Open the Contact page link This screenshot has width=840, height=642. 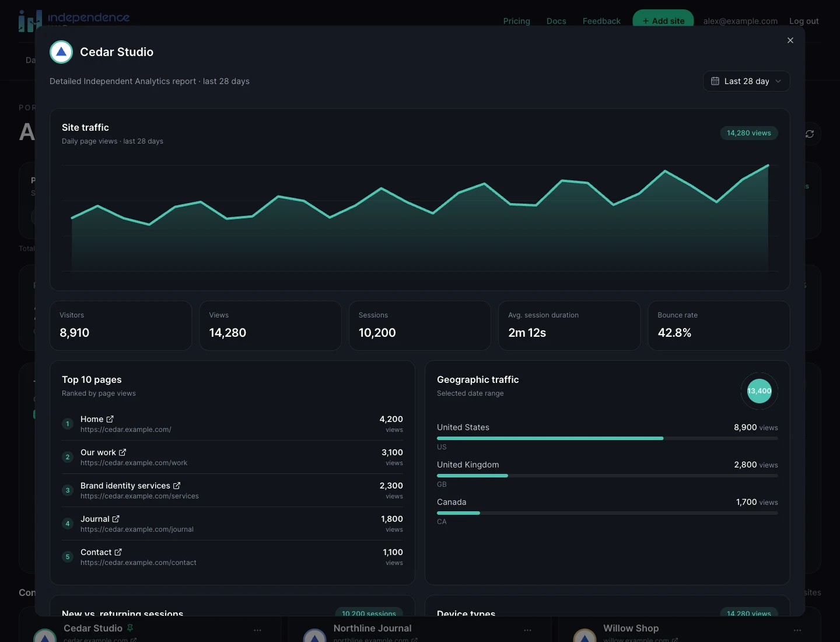click(x=101, y=552)
